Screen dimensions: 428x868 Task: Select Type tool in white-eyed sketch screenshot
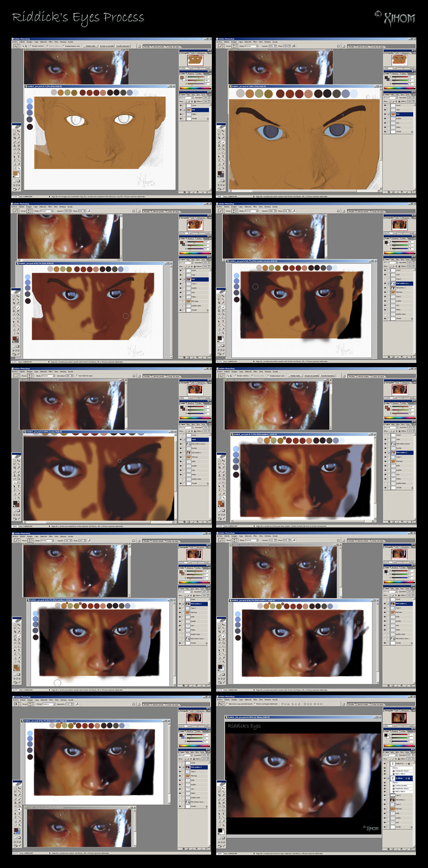19,158
